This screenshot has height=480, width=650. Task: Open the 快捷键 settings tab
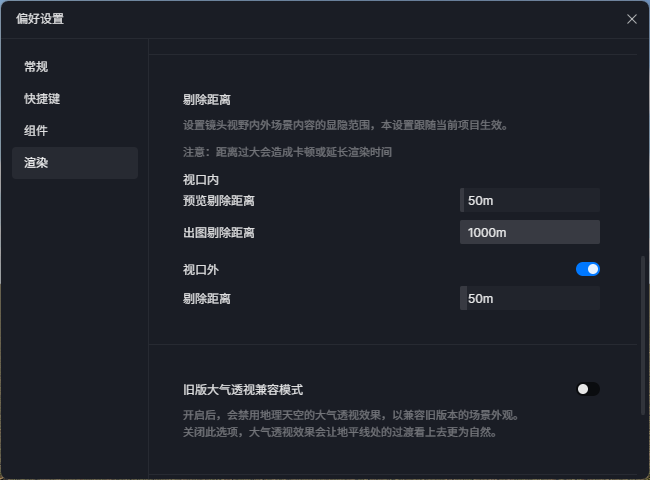pos(43,99)
